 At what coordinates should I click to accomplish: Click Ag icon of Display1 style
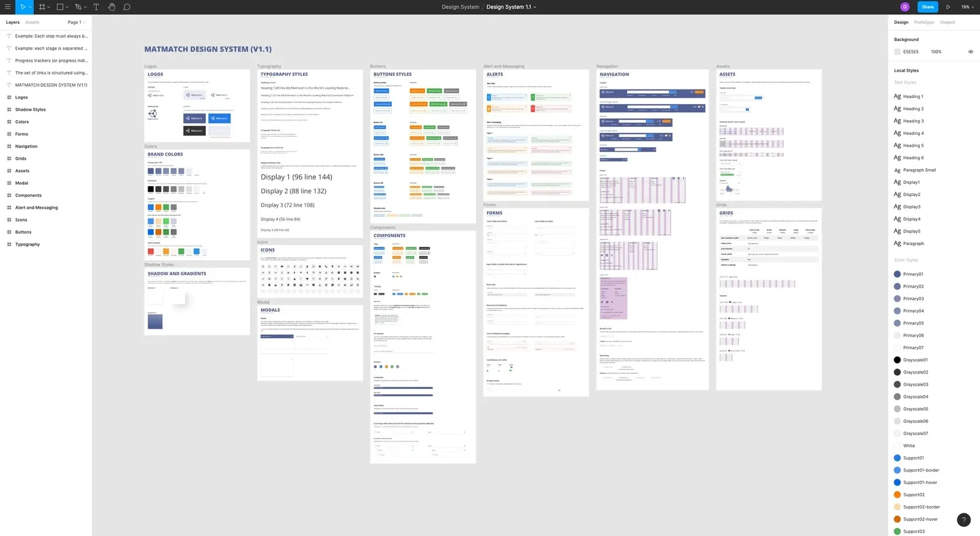click(x=897, y=182)
